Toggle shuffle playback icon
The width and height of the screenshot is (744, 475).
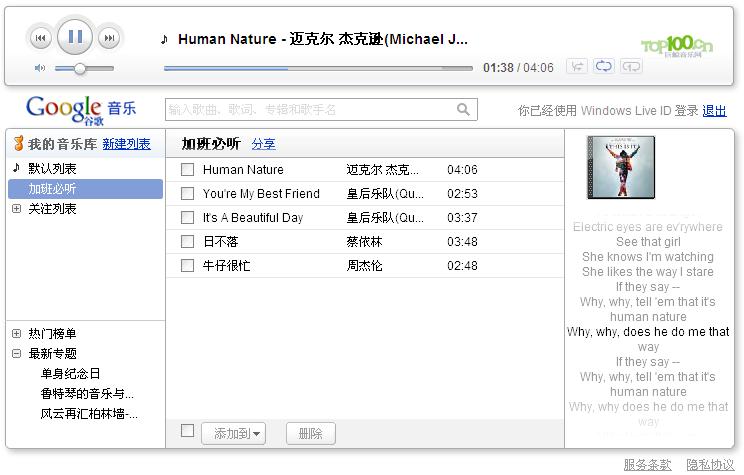(577, 66)
